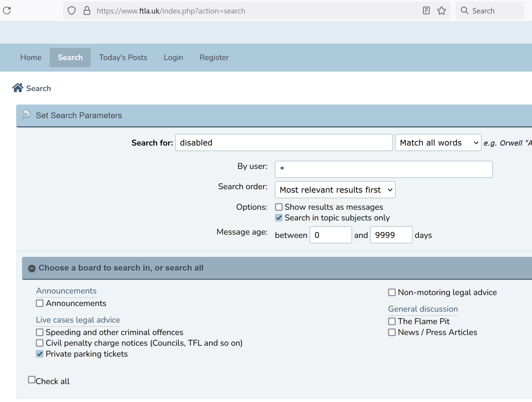This screenshot has height=402, width=532.
Task: Click the browser reload page icon
Action: (x=7, y=11)
